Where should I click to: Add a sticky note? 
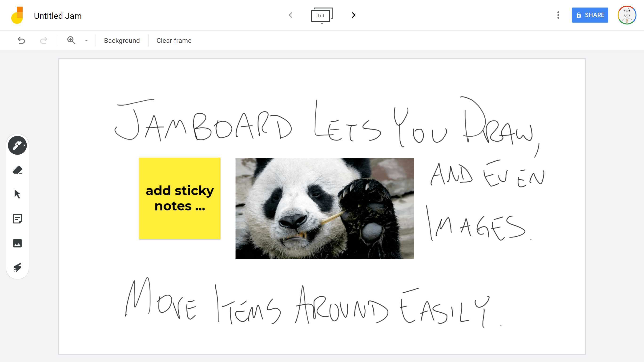(17, 219)
